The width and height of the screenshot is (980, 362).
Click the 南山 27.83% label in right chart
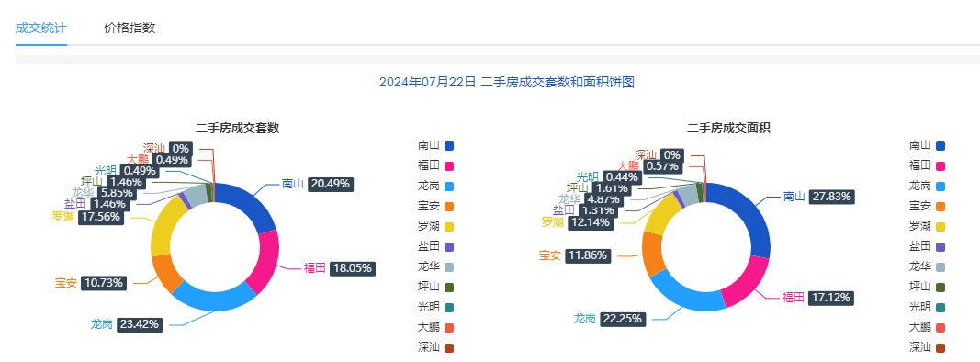[x=818, y=197]
